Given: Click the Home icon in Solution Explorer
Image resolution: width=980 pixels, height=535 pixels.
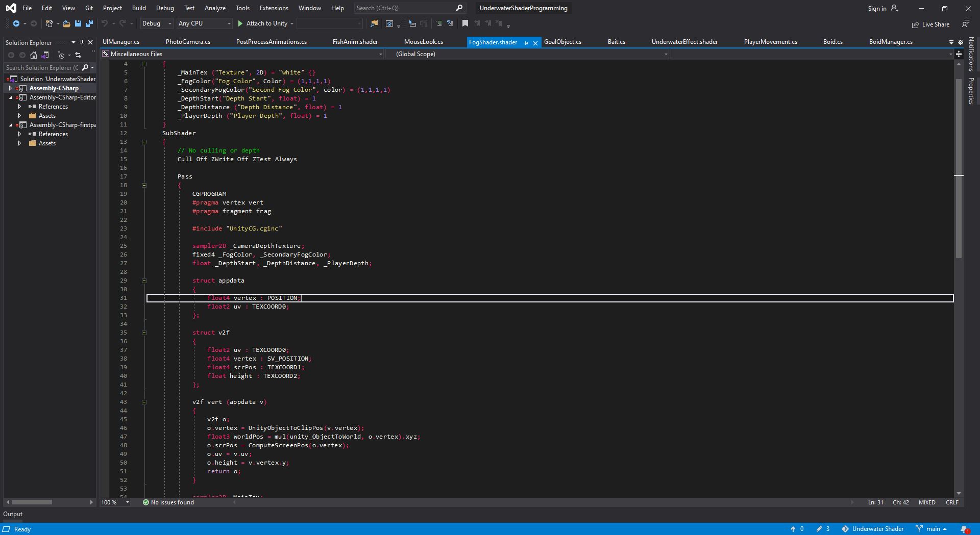Looking at the screenshot, I should [x=34, y=55].
